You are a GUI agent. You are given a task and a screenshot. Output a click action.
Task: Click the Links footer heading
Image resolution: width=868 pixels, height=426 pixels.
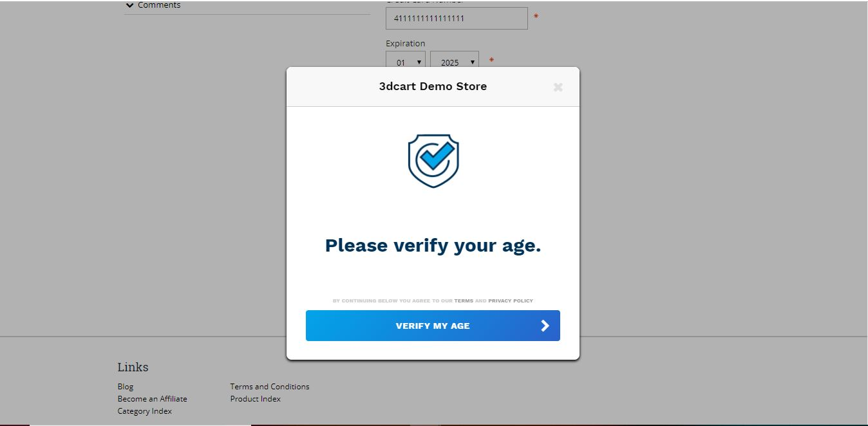tap(133, 367)
